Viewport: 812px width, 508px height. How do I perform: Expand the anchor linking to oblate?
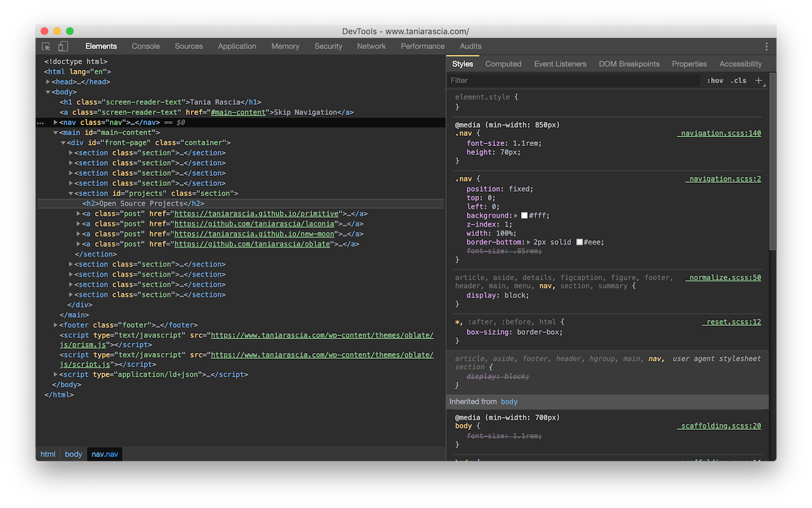(79, 244)
